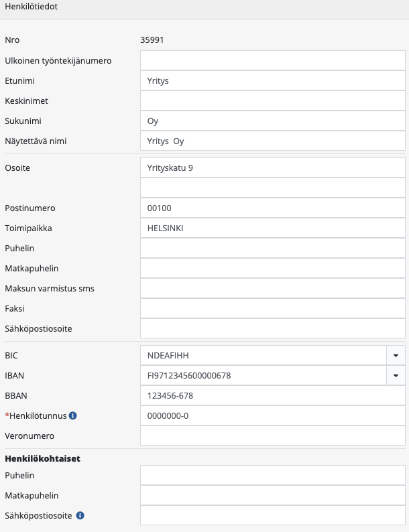Click the BIC field showing NDEAFIHH
The width and height of the screenshot is (409, 532).
[263, 355]
